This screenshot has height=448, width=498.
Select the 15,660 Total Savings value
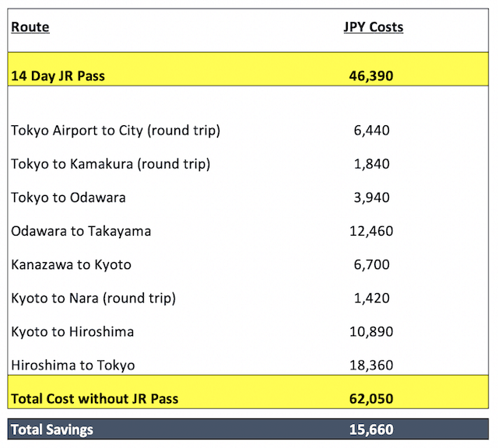(x=371, y=429)
